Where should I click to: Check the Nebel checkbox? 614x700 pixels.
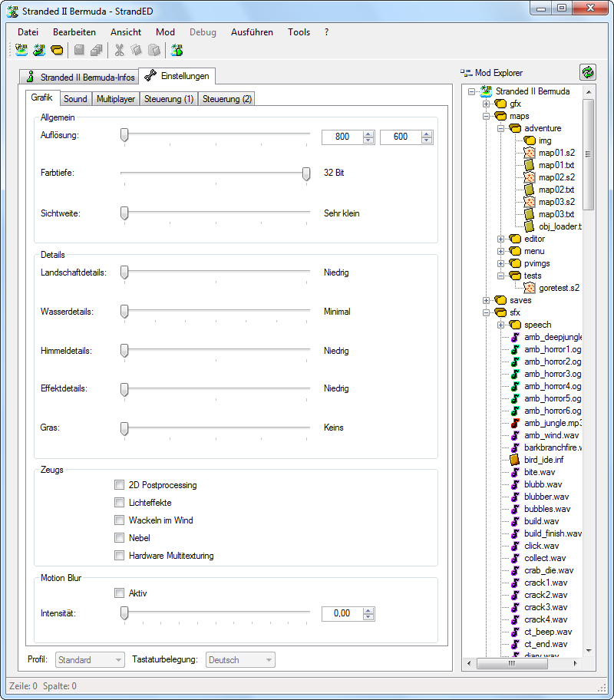click(x=119, y=538)
